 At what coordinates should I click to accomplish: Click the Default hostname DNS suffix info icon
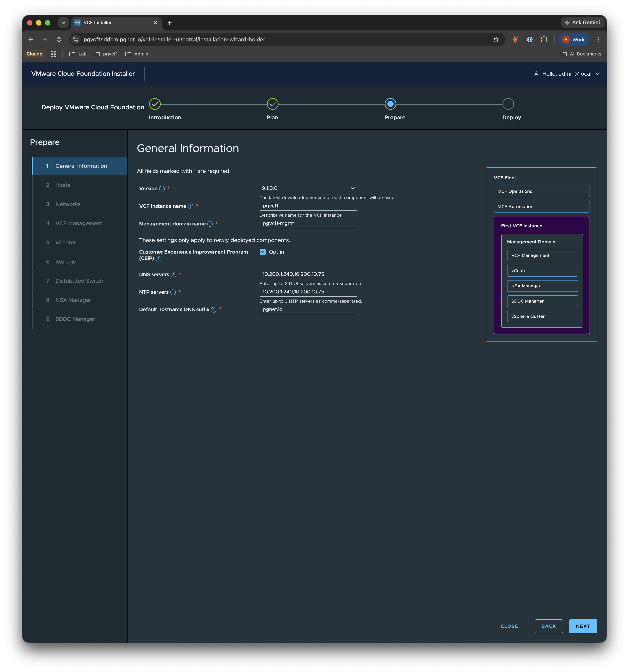click(x=214, y=310)
